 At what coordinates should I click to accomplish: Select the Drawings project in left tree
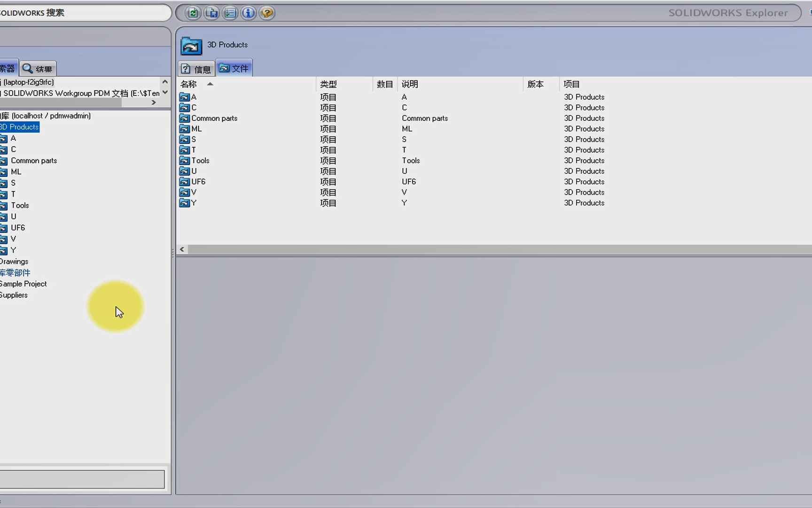click(14, 262)
